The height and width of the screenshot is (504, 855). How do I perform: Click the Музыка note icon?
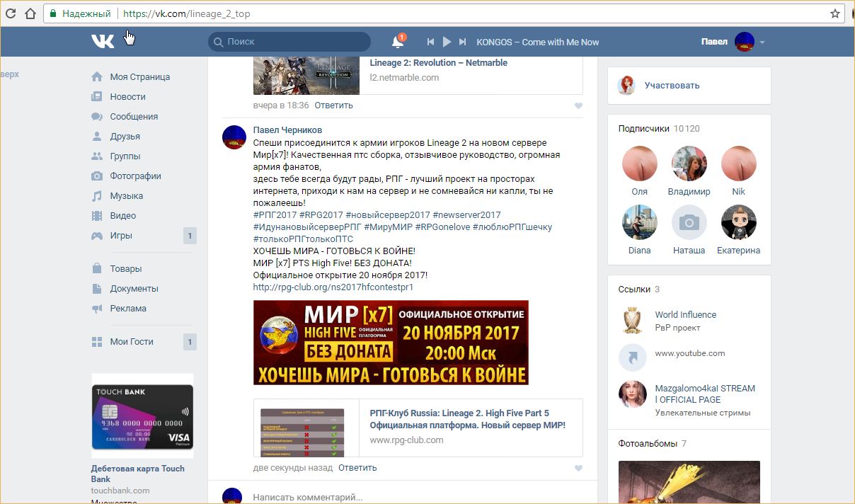97,195
